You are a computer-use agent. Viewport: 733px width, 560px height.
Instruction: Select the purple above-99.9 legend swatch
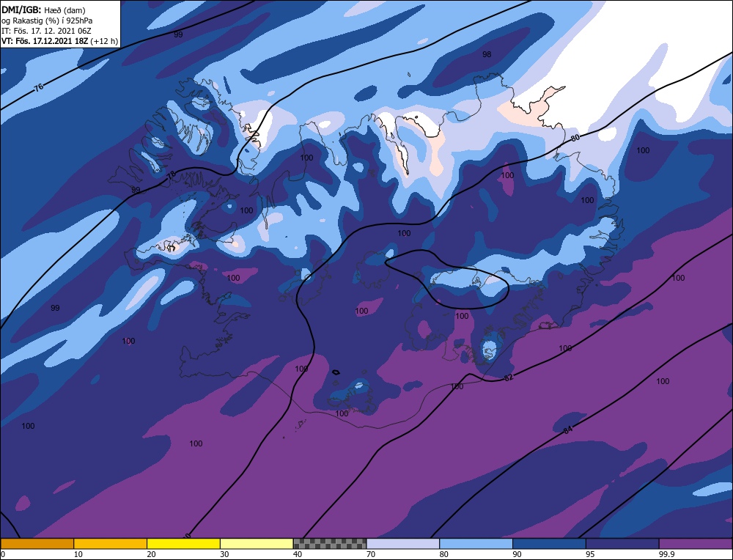696,543
